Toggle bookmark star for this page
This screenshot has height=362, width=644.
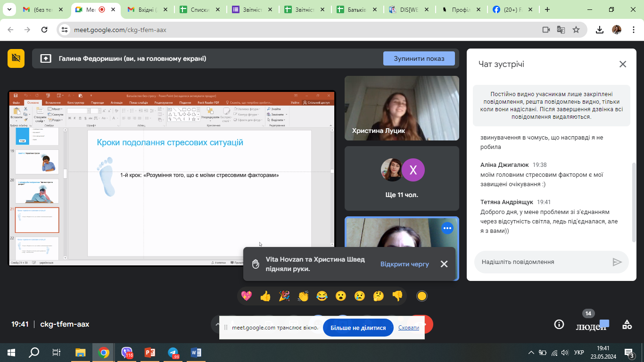pyautogui.click(x=576, y=30)
